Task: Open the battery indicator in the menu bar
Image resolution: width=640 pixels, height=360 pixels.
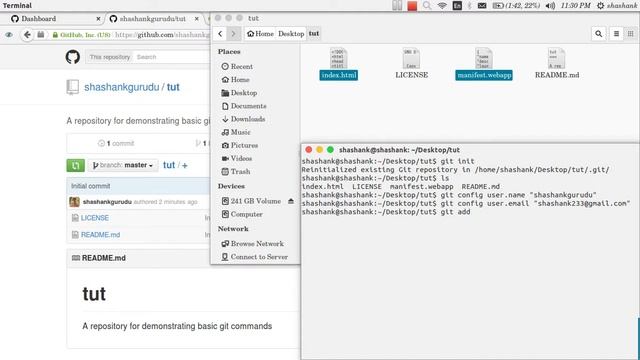Action: 516,5
